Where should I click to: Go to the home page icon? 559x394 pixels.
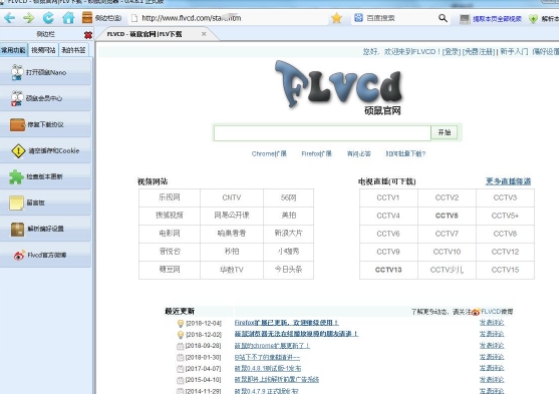[x=68, y=17]
